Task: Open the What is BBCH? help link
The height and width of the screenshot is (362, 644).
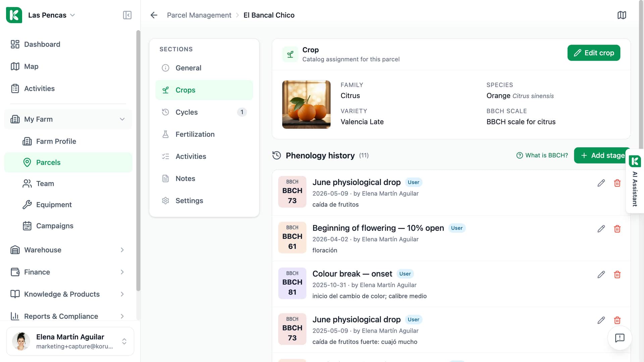Action: click(x=542, y=156)
